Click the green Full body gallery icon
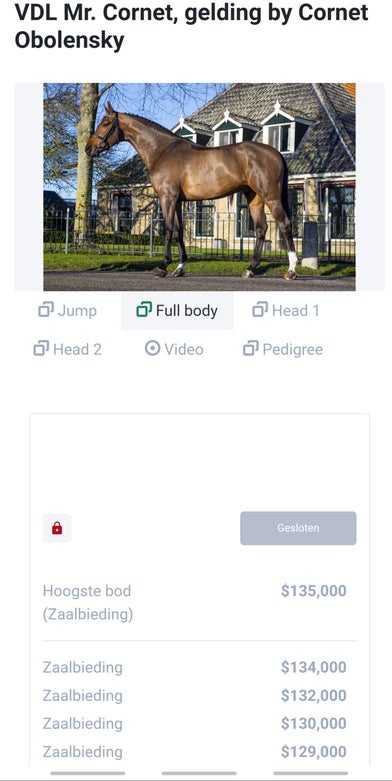The height and width of the screenshot is (781, 392). (x=144, y=310)
